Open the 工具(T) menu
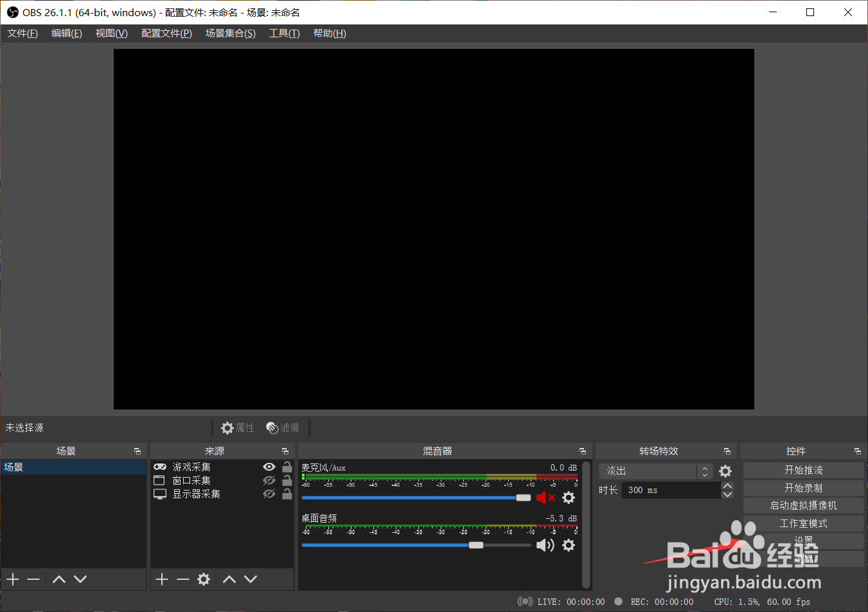This screenshot has width=868, height=612. 285,33
